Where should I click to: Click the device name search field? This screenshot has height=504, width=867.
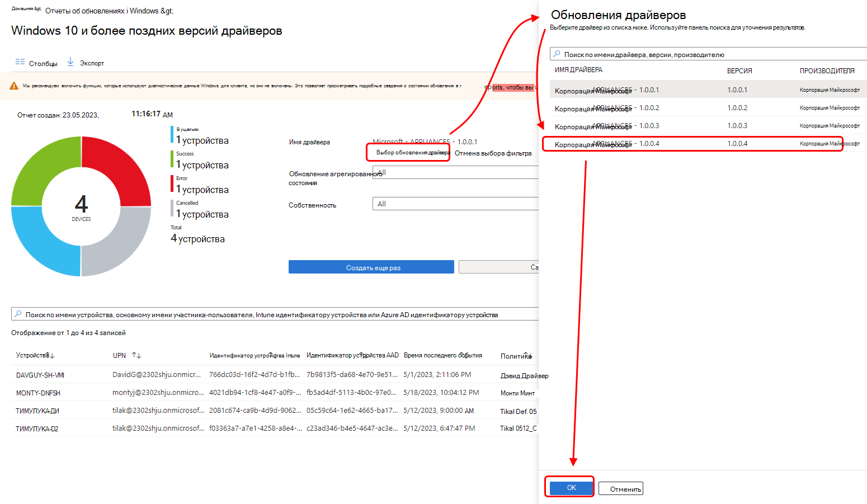(275, 314)
